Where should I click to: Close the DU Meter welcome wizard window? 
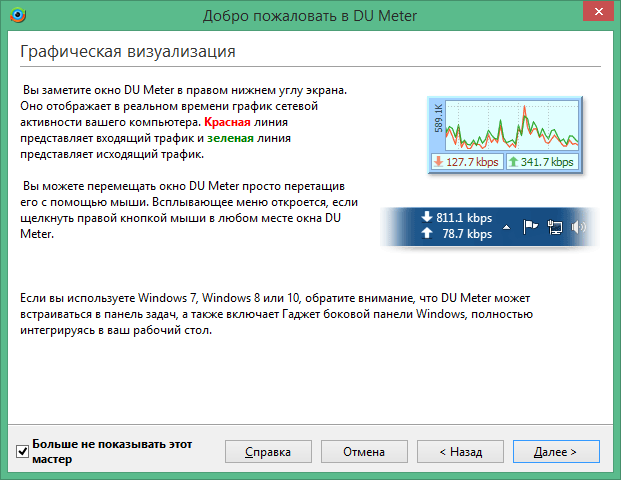coord(598,11)
